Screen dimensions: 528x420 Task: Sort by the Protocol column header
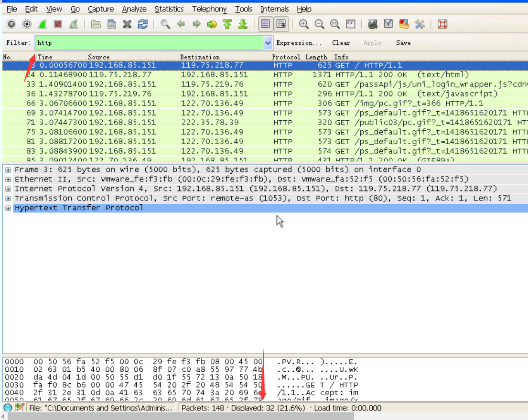coord(288,57)
